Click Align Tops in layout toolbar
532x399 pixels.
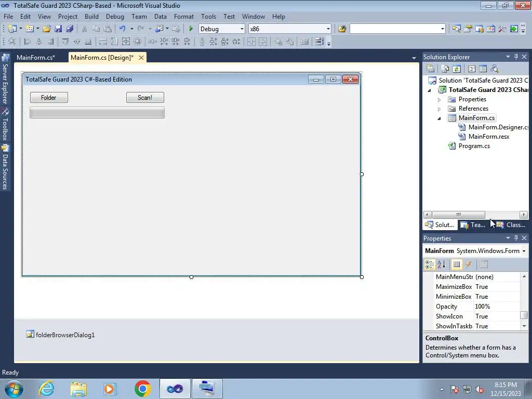pyautogui.click(x=65, y=42)
